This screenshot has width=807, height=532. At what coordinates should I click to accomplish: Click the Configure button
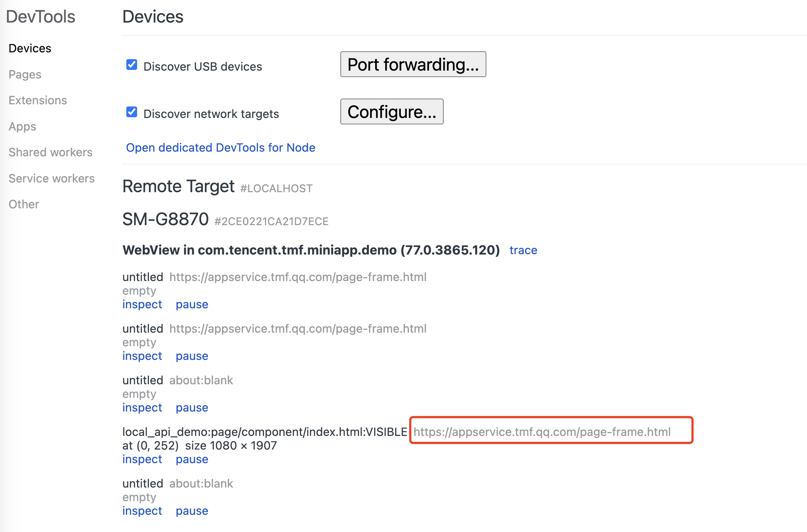point(392,112)
